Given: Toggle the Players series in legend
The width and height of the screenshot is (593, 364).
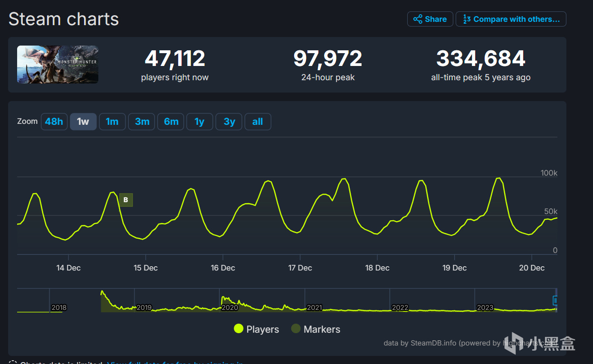Looking at the screenshot, I should click(257, 329).
